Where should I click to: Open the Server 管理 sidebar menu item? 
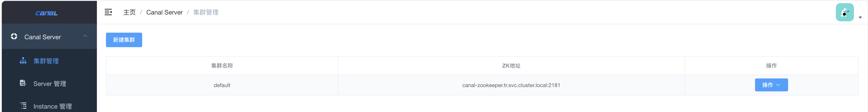point(50,84)
